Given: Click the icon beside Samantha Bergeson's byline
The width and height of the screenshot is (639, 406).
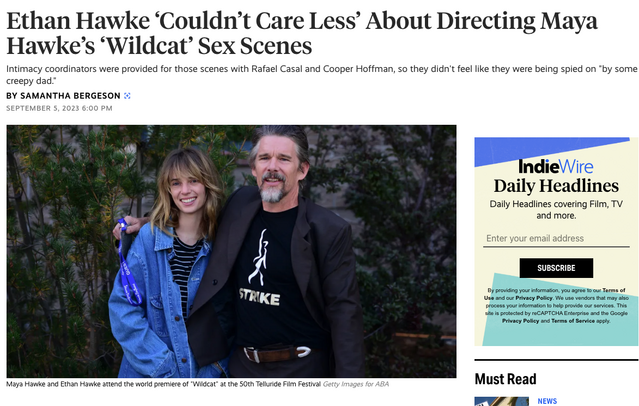Looking at the screenshot, I should coord(127,96).
